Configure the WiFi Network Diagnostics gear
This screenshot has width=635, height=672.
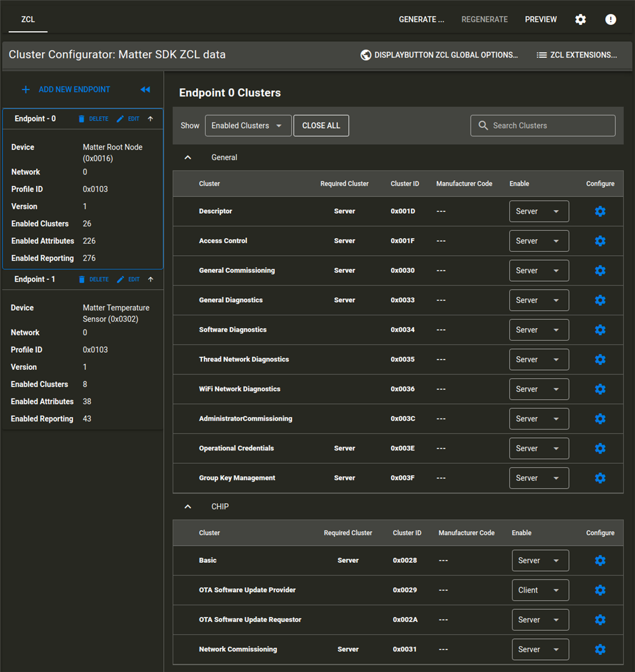click(600, 389)
